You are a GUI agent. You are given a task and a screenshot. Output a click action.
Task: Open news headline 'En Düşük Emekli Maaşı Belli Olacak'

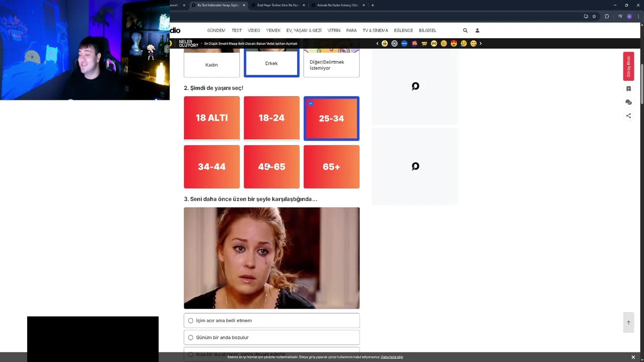[251, 44]
